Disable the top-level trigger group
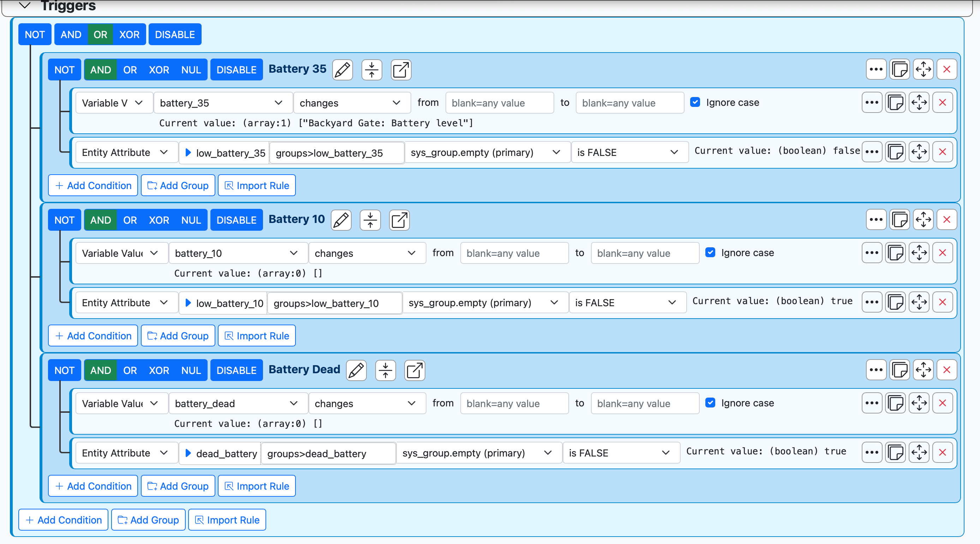This screenshot has width=980, height=544. tap(175, 35)
